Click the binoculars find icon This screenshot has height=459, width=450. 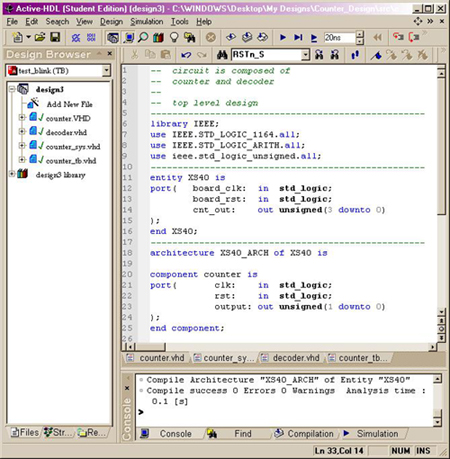point(222,55)
